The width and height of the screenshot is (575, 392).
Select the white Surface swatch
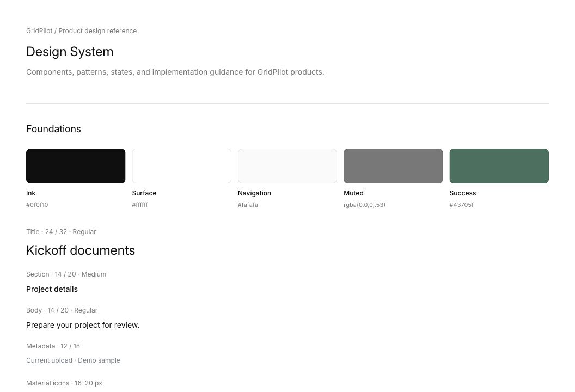click(x=181, y=166)
